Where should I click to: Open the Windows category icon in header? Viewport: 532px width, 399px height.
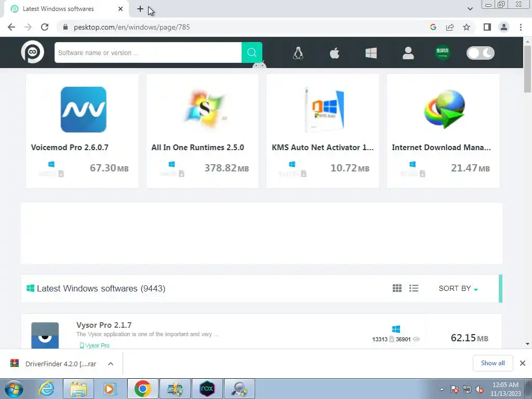pyautogui.click(x=371, y=53)
